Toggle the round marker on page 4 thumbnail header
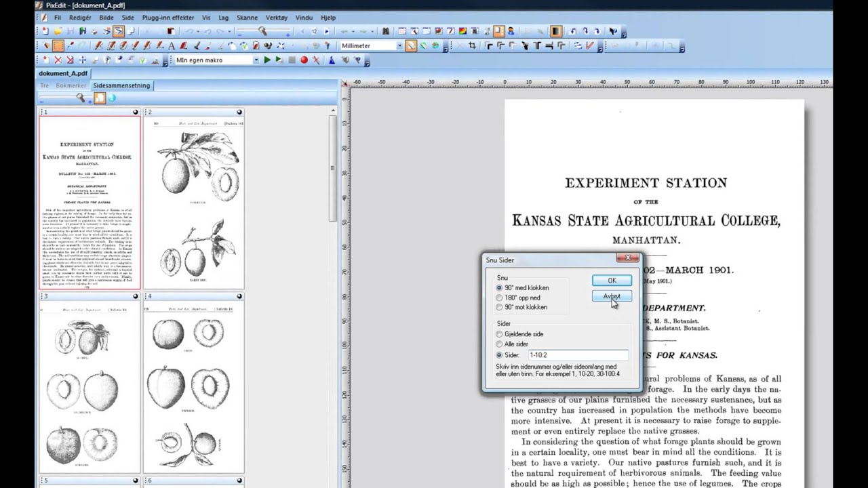Image resolution: width=868 pixels, height=488 pixels. pos(239,296)
